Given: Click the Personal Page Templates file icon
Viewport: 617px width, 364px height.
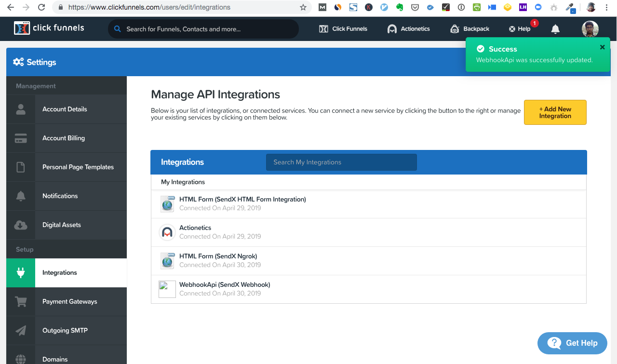Looking at the screenshot, I should click(x=21, y=167).
